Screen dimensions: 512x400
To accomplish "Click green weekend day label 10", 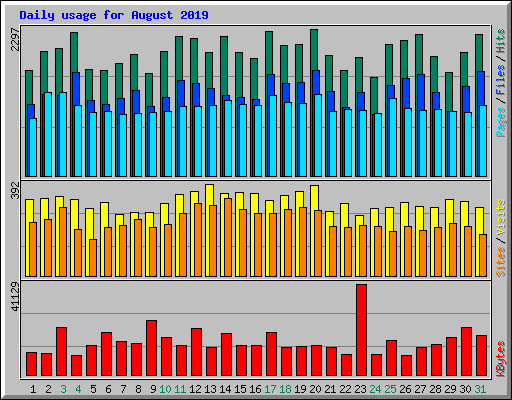I will (x=165, y=389).
